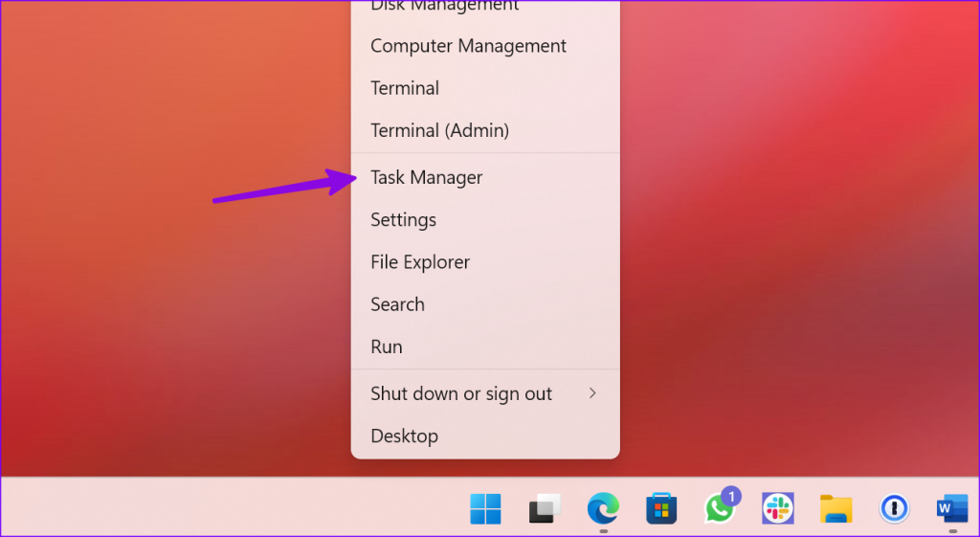980x537 pixels.
Task: Choose File Explorer menu entry
Action: pyautogui.click(x=485, y=262)
